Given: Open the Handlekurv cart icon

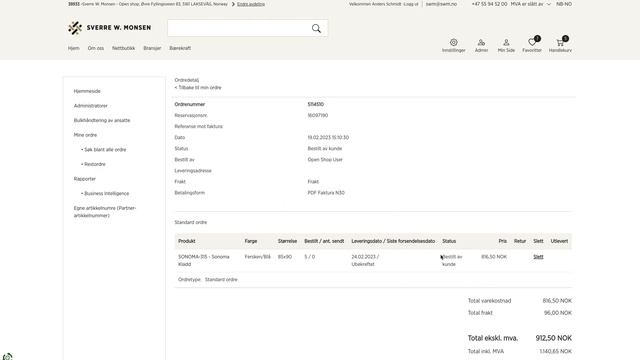Looking at the screenshot, I should point(560,42).
